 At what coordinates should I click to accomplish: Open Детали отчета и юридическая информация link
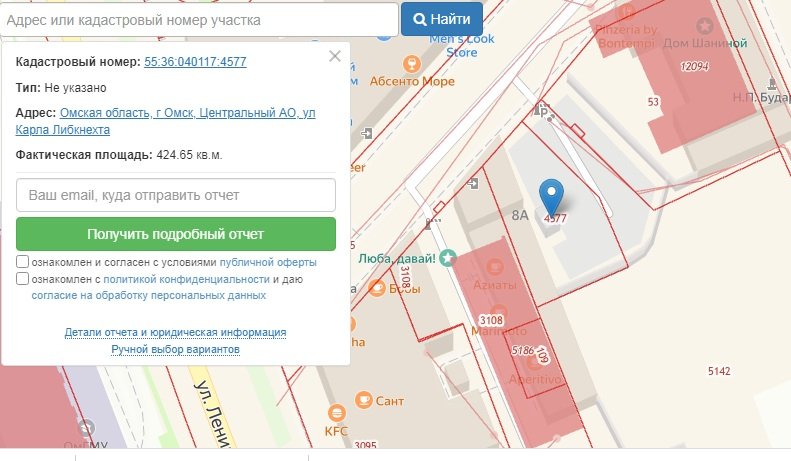tap(175, 332)
